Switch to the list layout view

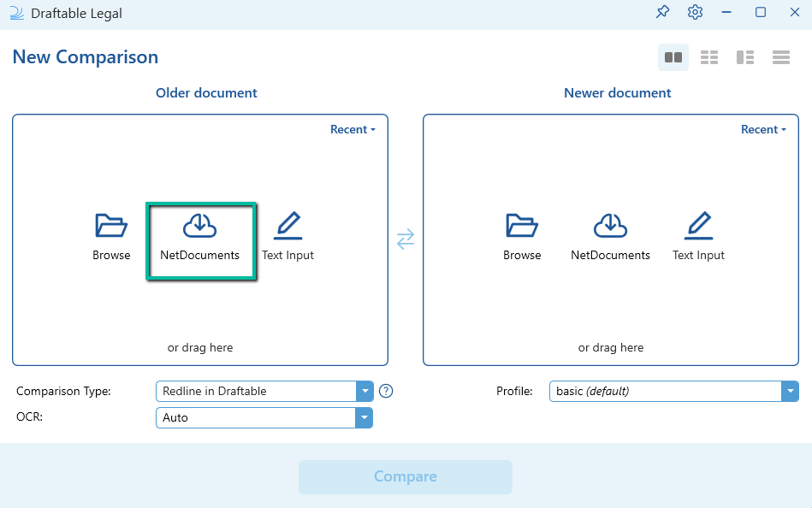click(781, 57)
